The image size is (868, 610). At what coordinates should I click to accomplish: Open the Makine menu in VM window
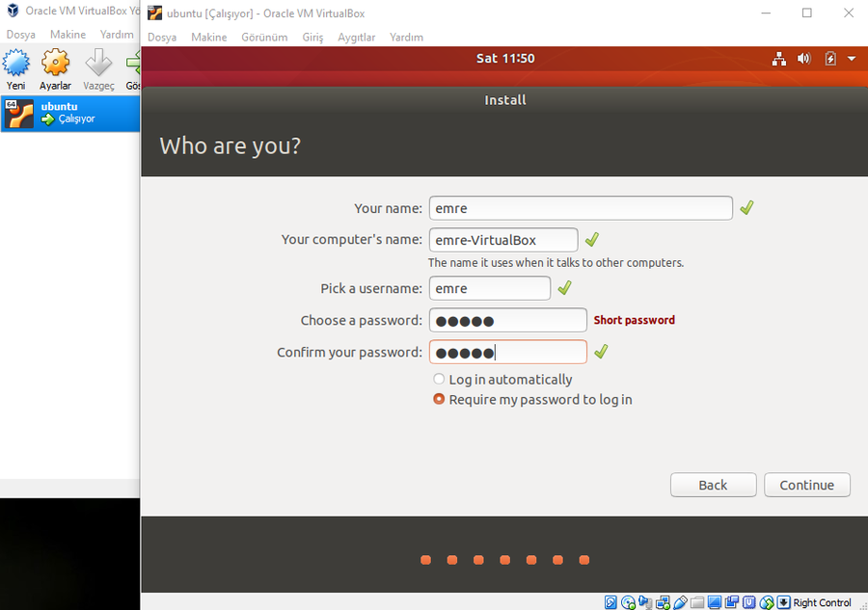point(208,38)
